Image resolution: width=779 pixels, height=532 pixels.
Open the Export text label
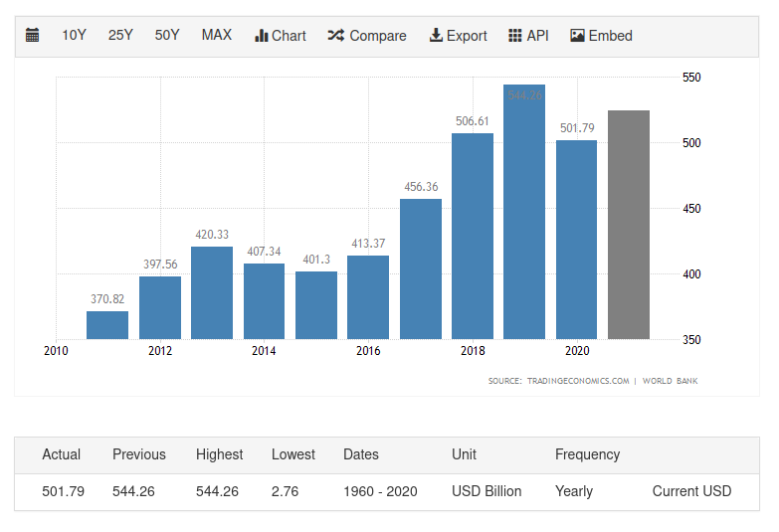click(x=467, y=36)
